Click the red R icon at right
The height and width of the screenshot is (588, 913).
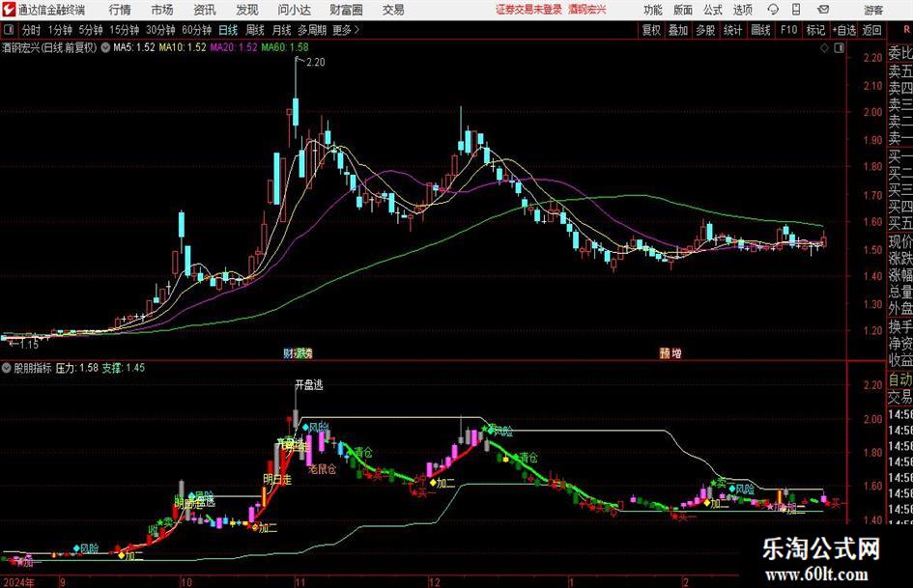click(906, 29)
